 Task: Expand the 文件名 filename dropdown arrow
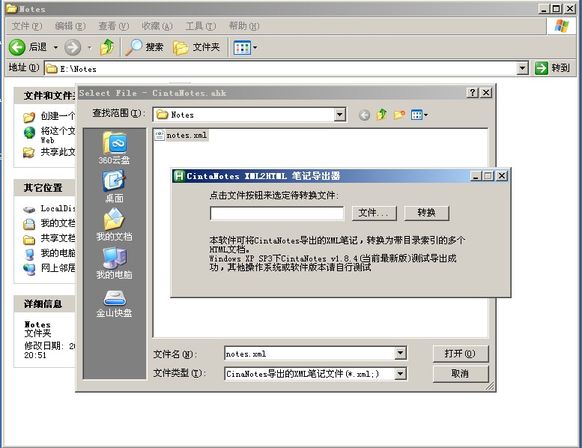(400, 353)
